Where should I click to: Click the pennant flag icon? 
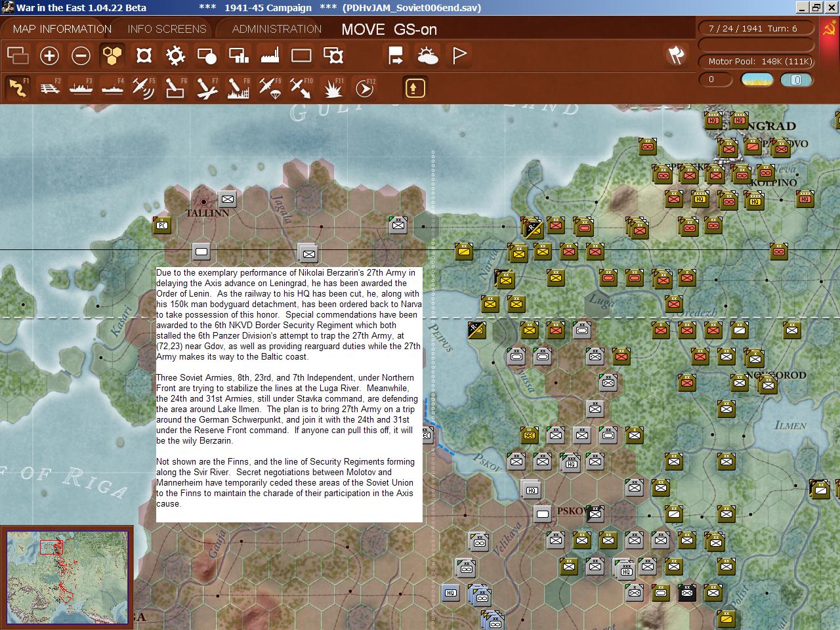tap(459, 56)
